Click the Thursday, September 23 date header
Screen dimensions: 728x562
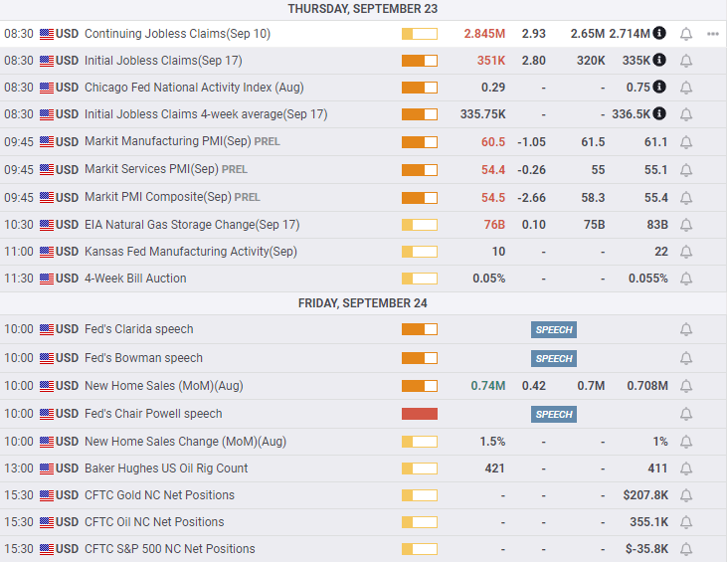pyautogui.click(x=363, y=9)
